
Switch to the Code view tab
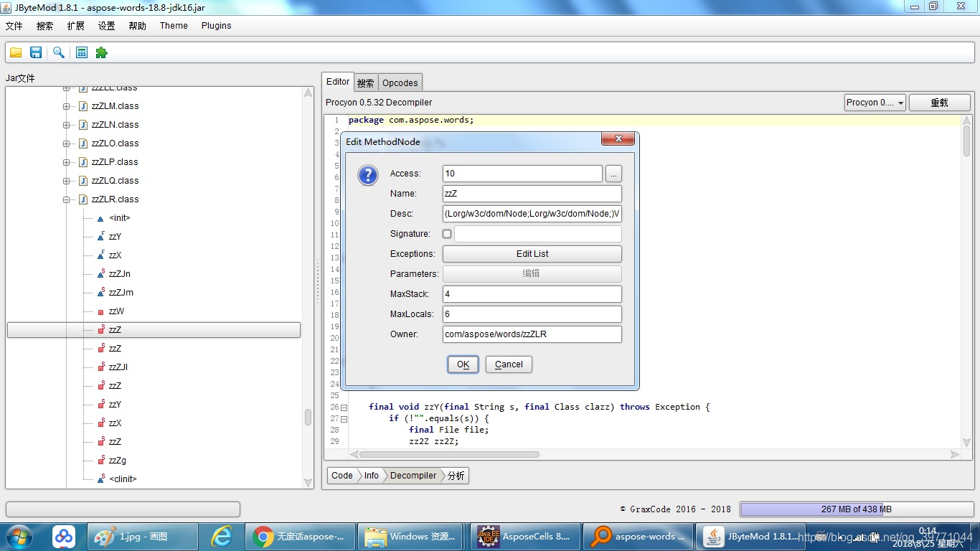pos(342,476)
